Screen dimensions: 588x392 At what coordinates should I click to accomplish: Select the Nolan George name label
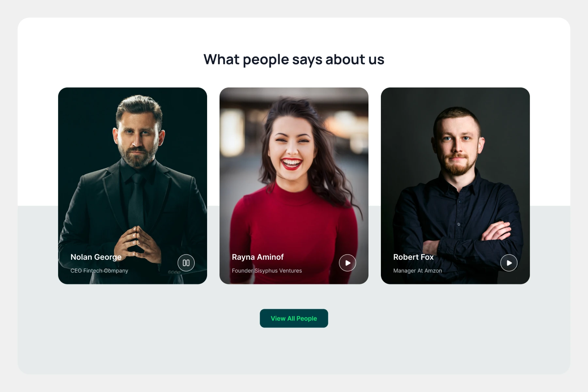tap(96, 257)
